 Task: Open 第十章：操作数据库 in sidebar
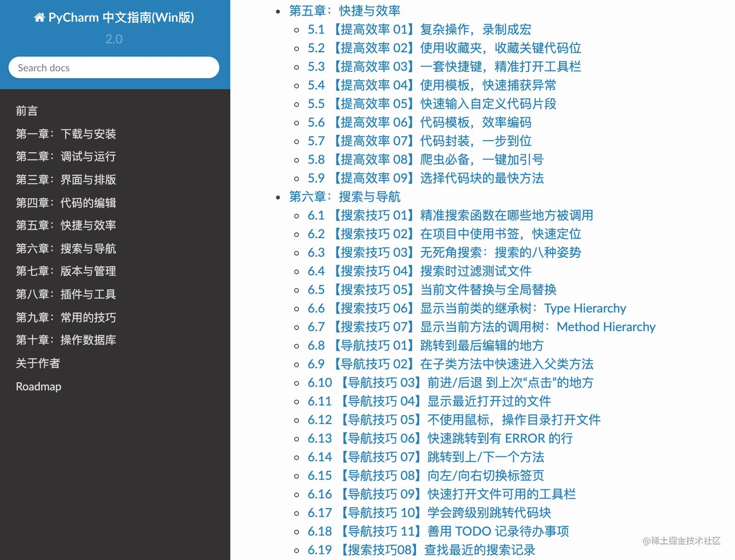tap(66, 340)
